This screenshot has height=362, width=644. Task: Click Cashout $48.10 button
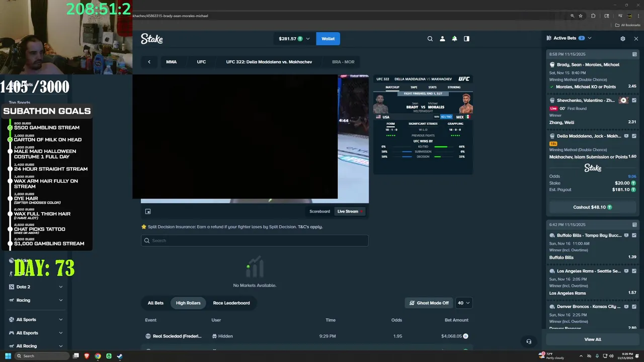pos(593,207)
